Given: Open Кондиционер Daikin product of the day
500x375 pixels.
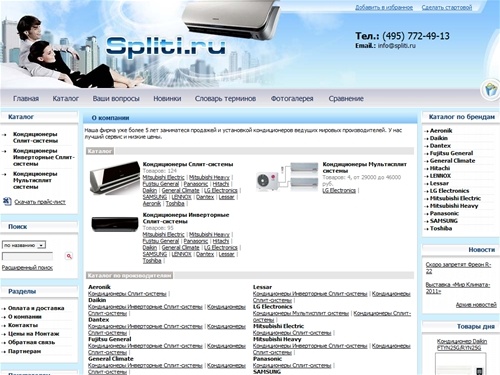Looking at the screenshot, I should (x=462, y=345).
